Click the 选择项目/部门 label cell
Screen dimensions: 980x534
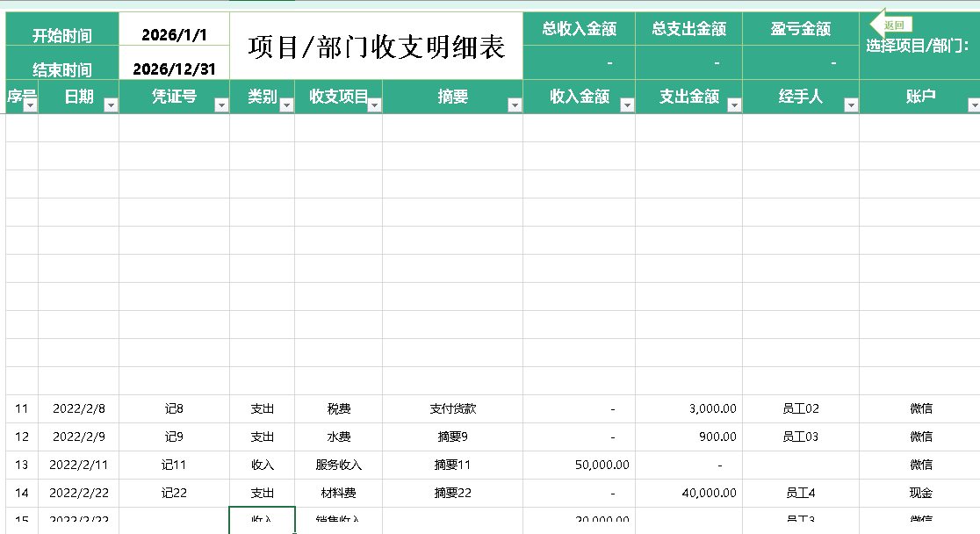click(918, 47)
